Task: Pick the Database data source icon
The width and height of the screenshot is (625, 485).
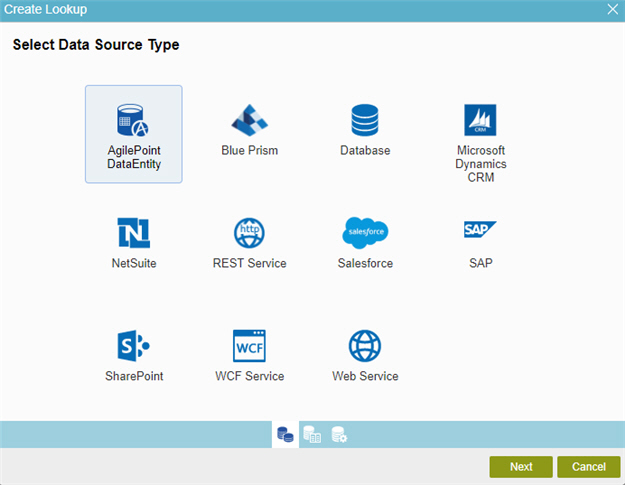Action: 365,120
